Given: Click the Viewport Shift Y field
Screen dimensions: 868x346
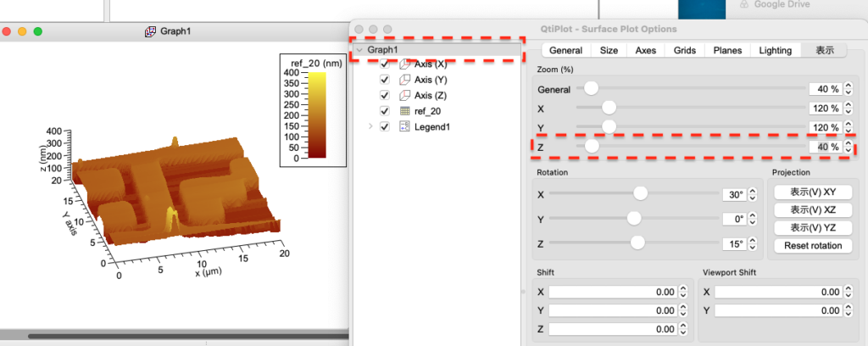Looking at the screenshot, I should (x=778, y=310).
